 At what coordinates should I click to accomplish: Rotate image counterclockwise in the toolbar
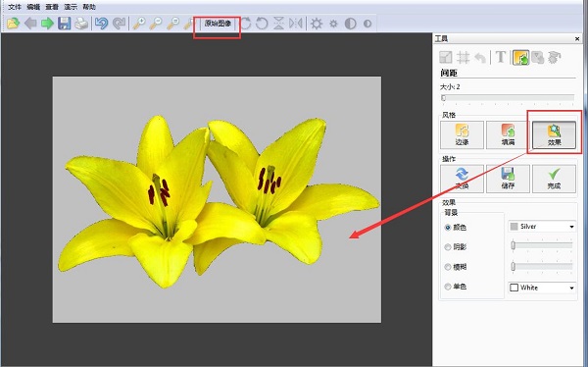262,24
